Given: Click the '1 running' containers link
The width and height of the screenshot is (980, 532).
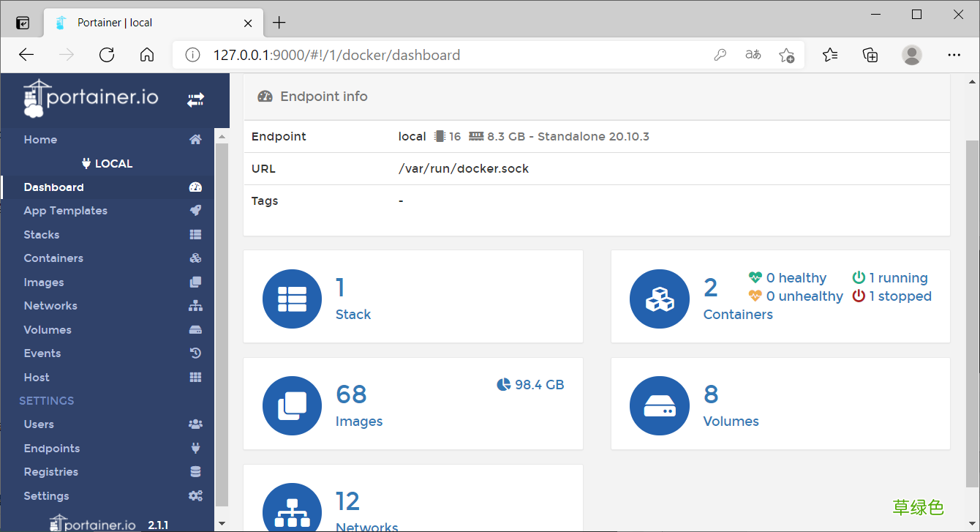Looking at the screenshot, I should 897,277.
